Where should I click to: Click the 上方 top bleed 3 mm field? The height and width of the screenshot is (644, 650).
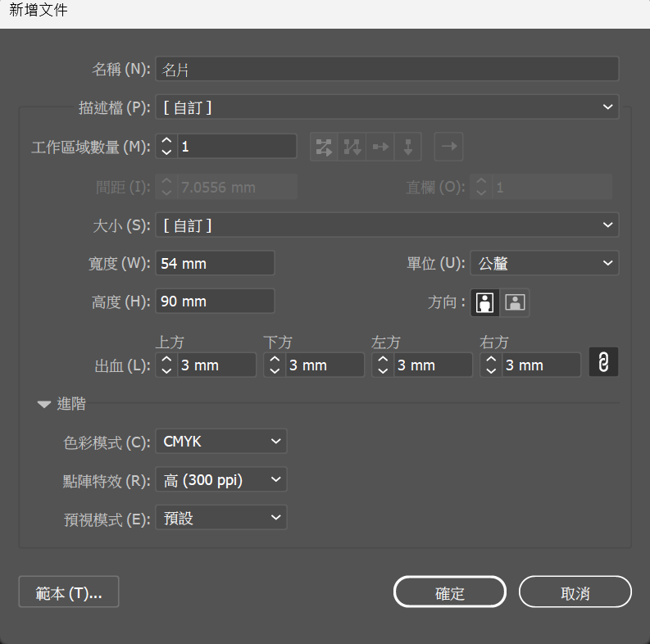(x=217, y=365)
